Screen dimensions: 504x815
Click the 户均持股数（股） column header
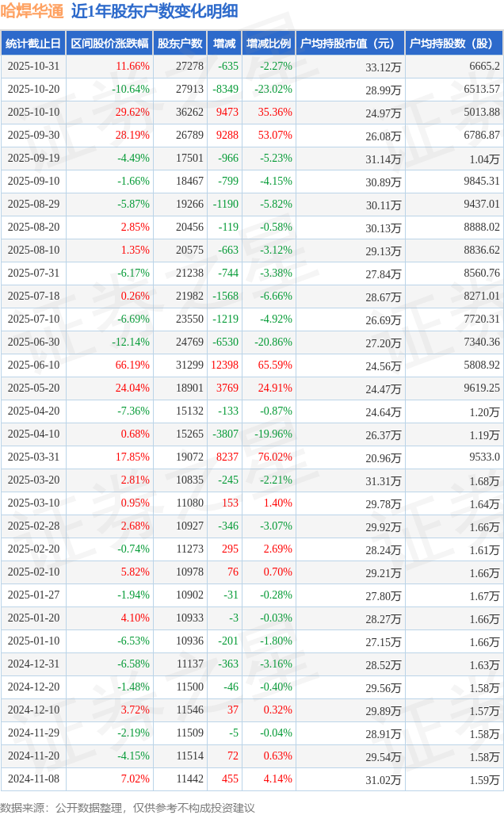pyautogui.click(x=453, y=43)
